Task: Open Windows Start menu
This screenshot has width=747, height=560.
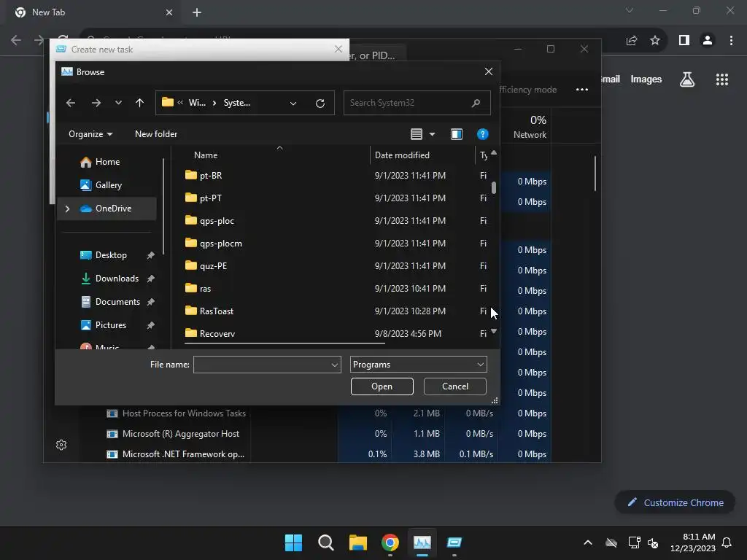Action: [293, 542]
